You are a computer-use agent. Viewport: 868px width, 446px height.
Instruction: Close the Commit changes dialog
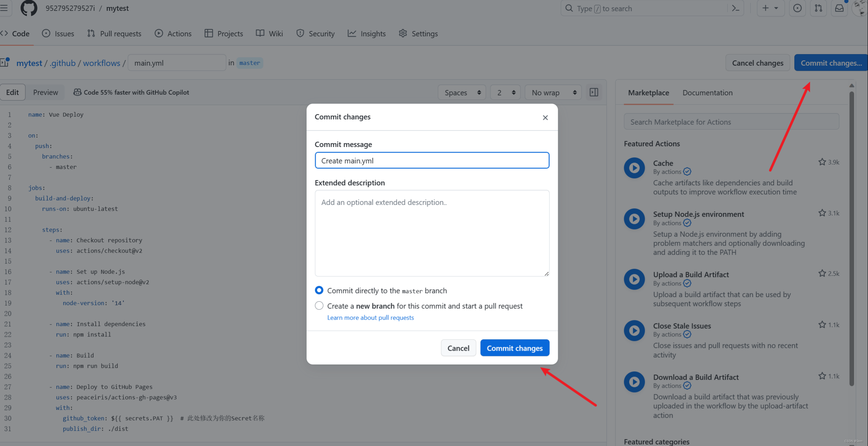(x=545, y=118)
